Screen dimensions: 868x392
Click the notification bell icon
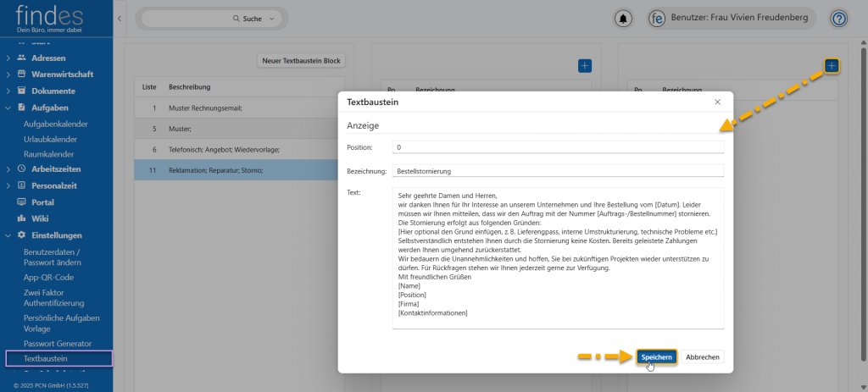625,19
